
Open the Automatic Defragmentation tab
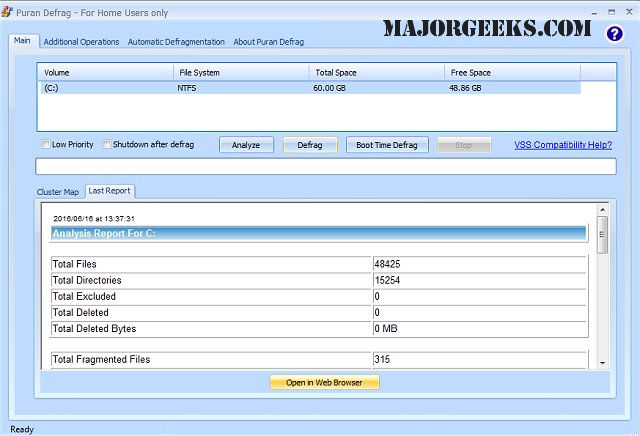point(176,42)
